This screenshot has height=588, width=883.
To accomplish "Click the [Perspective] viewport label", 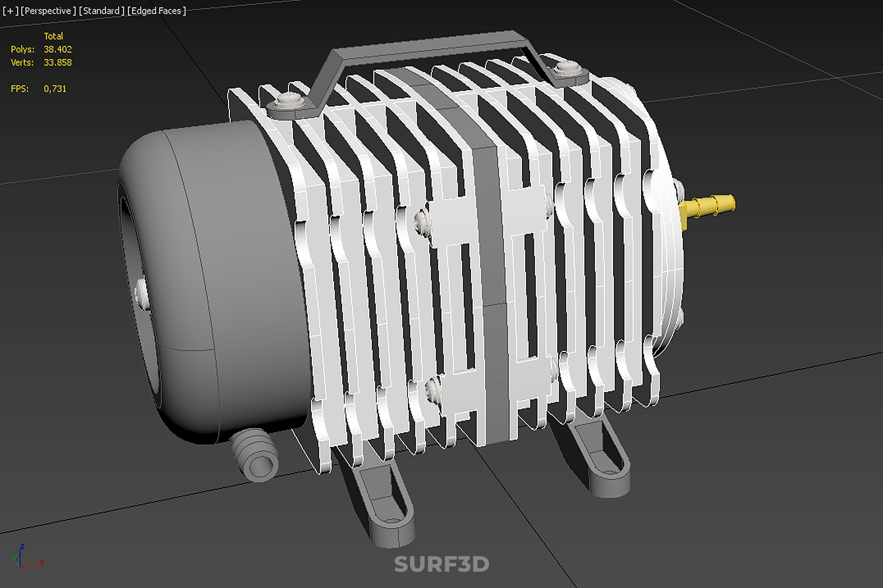I will (48, 11).
